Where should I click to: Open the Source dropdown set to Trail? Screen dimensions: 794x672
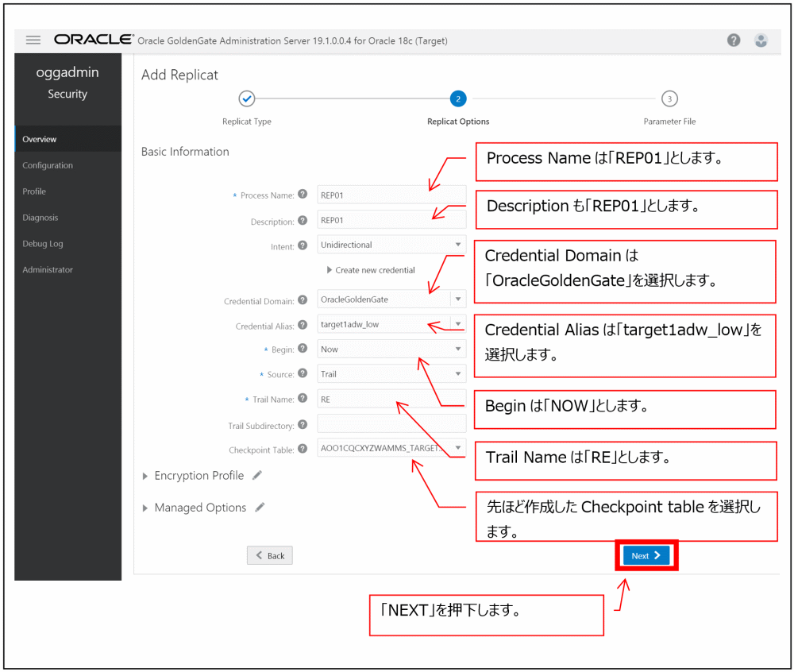click(391, 373)
